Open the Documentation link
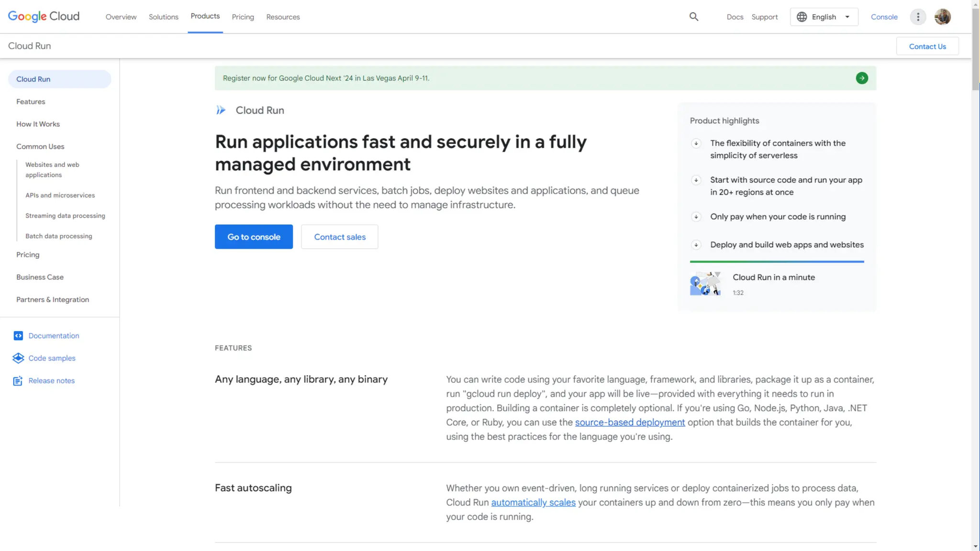 (54, 336)
